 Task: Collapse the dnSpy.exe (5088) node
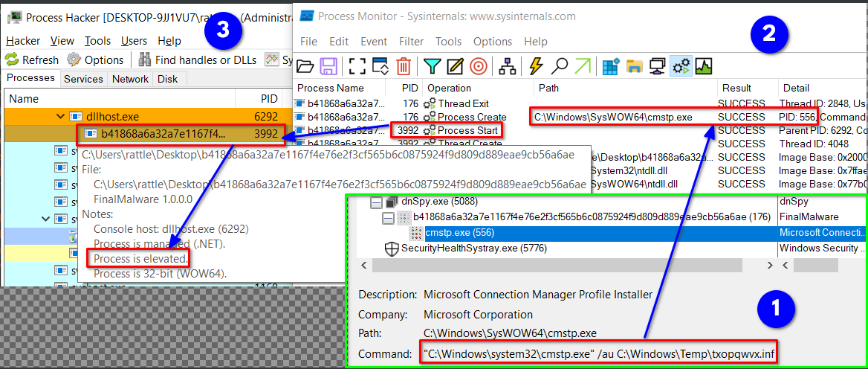[x=376, y=202]
